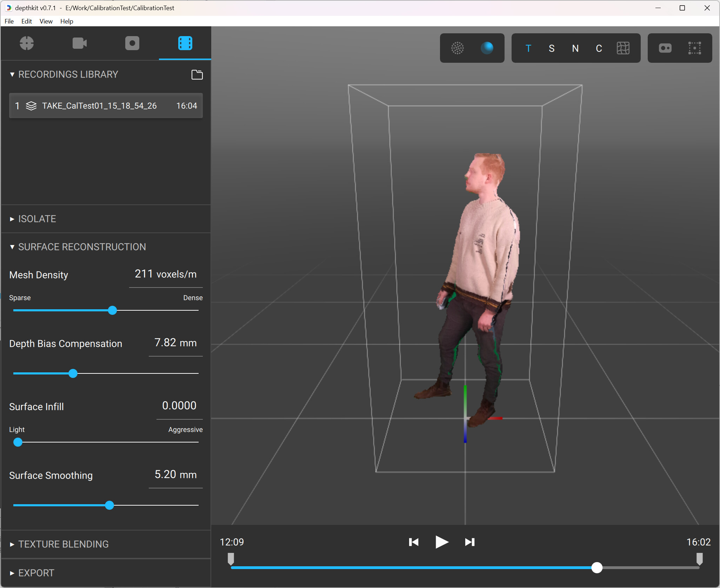Click the Mesh Density slider handle
The width and height of the screenshot is (720, 588).
[112, 310]
